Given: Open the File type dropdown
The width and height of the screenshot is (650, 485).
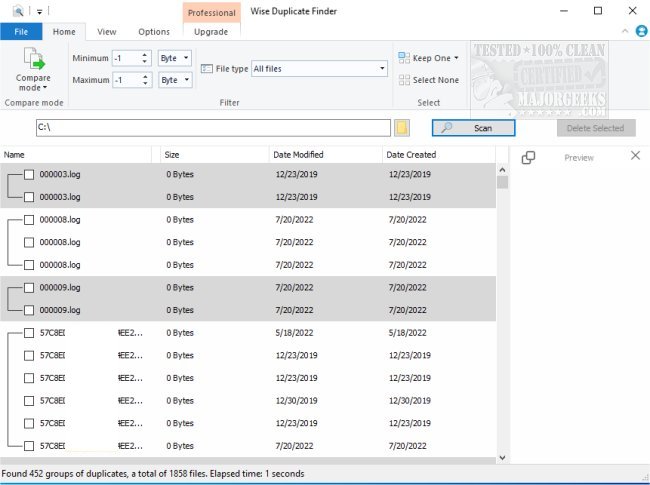Looking at the screenshot, I should pos(319,68).
